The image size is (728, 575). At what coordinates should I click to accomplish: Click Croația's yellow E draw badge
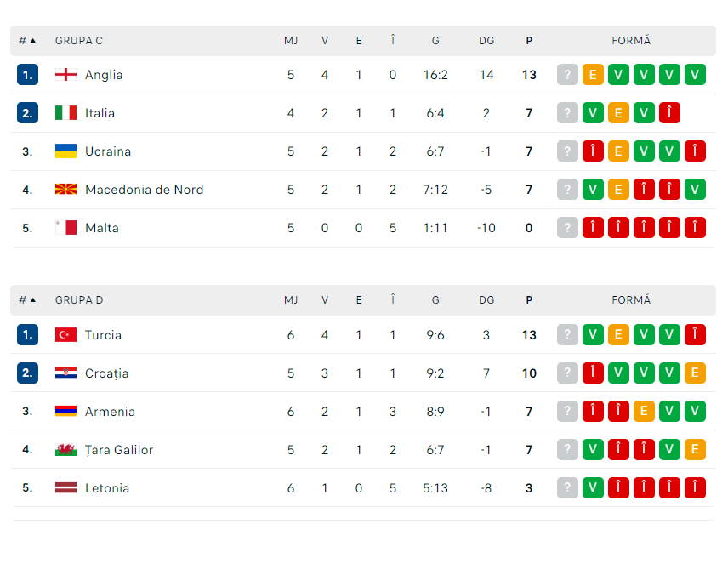tap(695, 373)
